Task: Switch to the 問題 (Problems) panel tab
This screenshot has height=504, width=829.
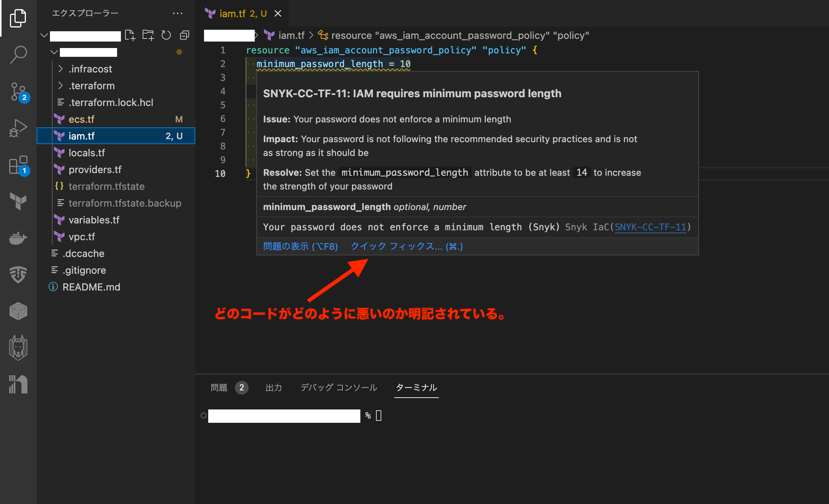Action: 229,387
